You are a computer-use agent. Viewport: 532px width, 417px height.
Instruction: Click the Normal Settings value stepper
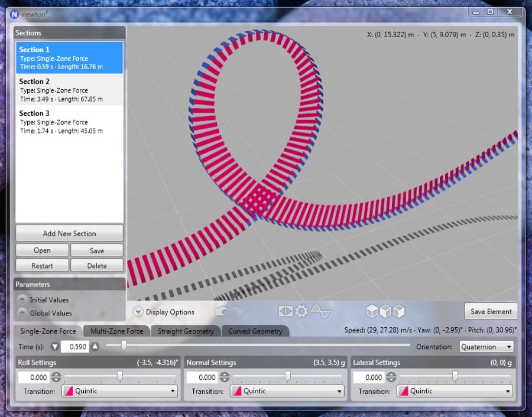(x=225, y=377)
